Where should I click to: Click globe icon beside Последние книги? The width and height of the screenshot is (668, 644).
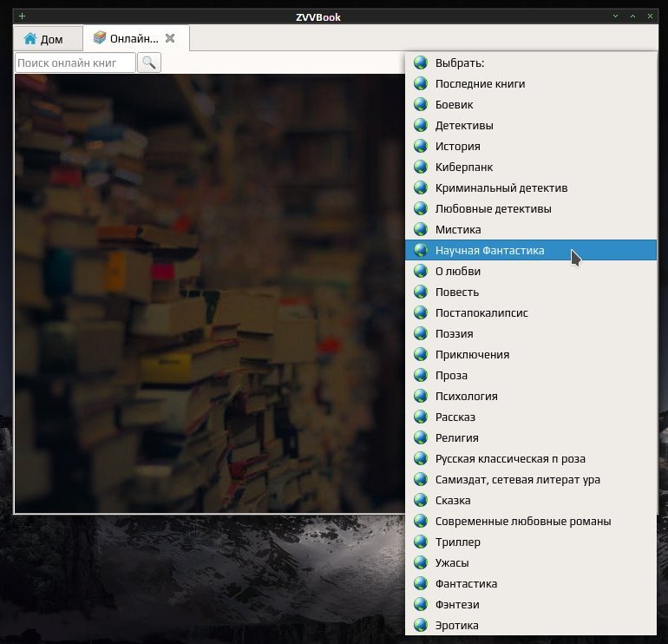(x=421, y=83)
